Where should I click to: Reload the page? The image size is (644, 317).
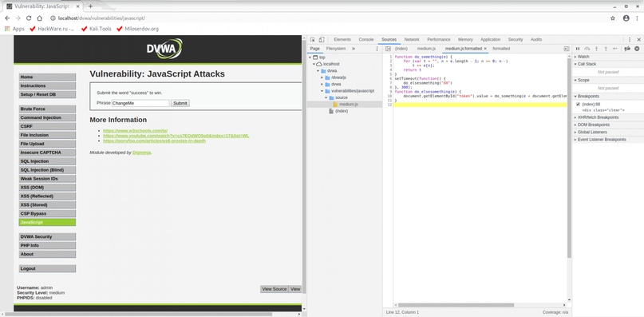tap(29, 18)
